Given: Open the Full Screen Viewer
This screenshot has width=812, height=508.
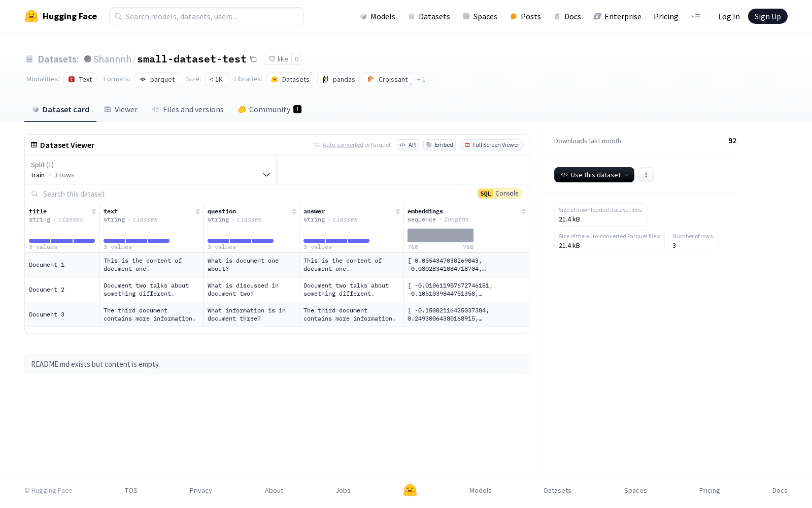Looking at the screenshot, I should (x=492, y=145).
